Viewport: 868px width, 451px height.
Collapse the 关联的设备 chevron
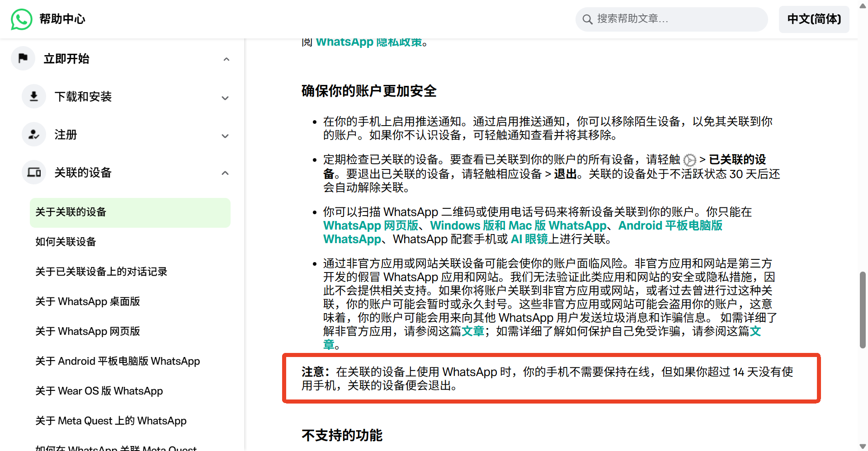click(x=225, y=173)
